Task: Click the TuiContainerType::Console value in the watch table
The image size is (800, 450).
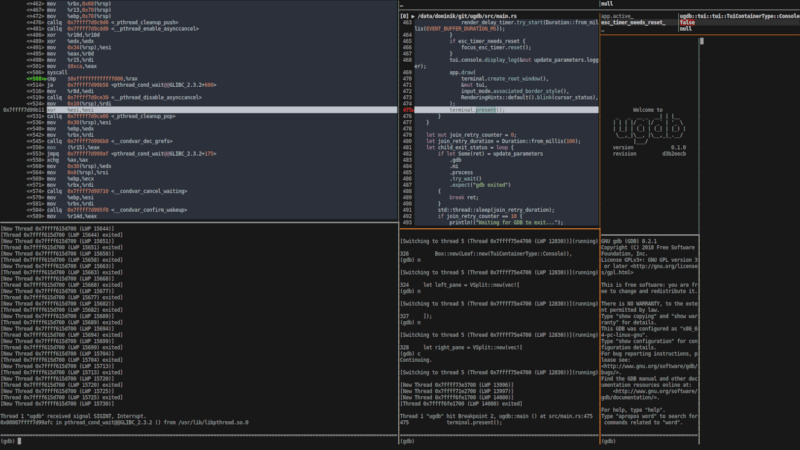Action: coord(740,16)
